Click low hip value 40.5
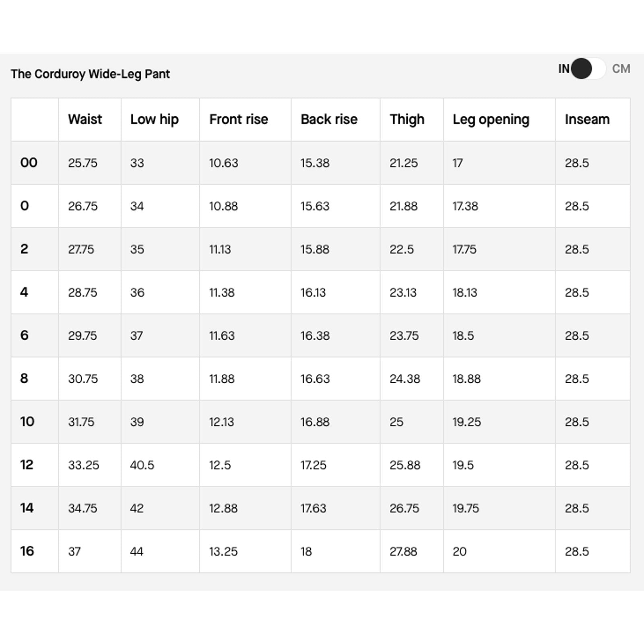Screen dimensions: 644x644 [142, 465]
